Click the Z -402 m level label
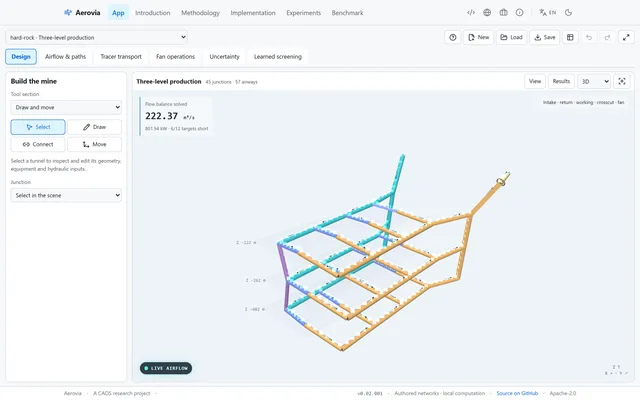 pyautogui.click(x=255, y=309)
